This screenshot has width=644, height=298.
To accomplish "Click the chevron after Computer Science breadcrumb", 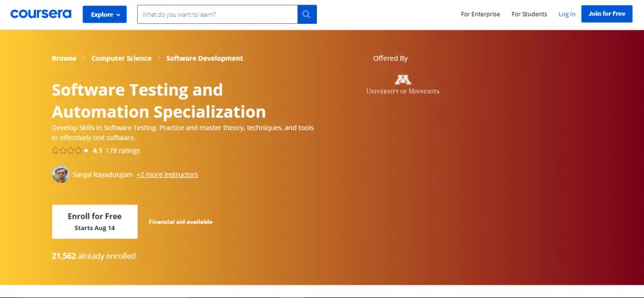I will (159, 58).
